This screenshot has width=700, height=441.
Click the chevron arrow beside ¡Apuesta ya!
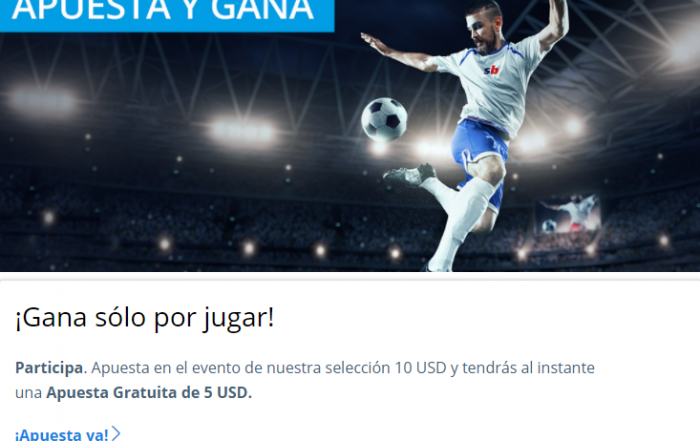point(116,433)
